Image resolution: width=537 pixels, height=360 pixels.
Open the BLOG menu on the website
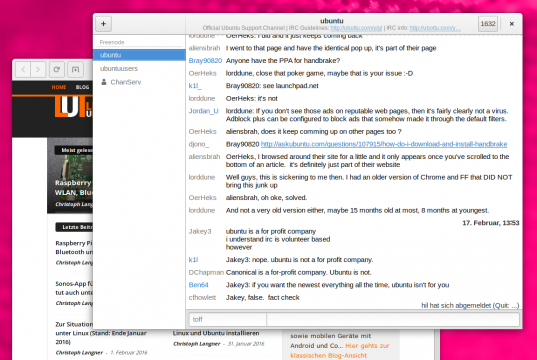click(x=83, y=87)
